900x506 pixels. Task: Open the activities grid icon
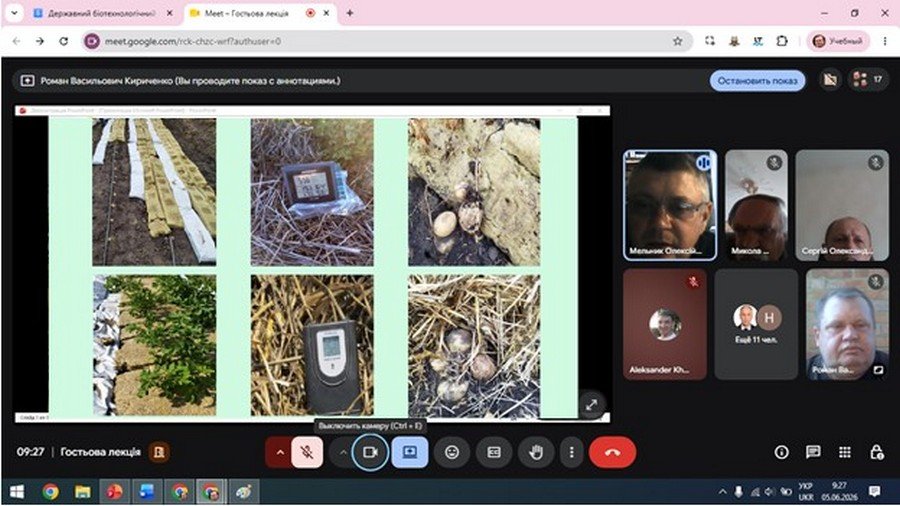point(844,452)
